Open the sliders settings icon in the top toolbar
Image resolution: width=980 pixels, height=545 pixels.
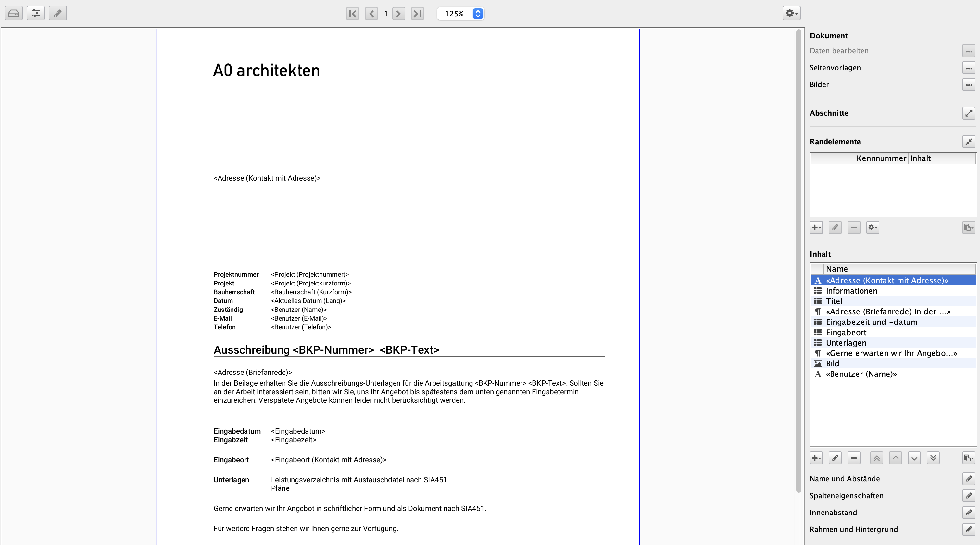tap(35, 13)
